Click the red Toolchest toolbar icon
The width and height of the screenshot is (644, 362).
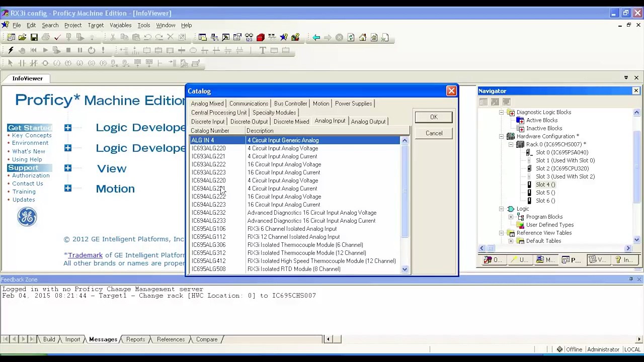[260, 37]
